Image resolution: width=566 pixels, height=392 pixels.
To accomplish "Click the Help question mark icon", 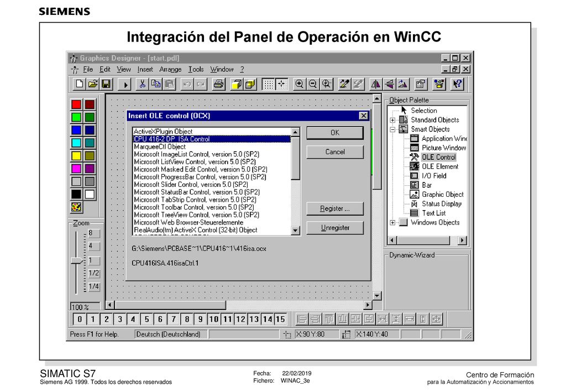I will point(457,84).
